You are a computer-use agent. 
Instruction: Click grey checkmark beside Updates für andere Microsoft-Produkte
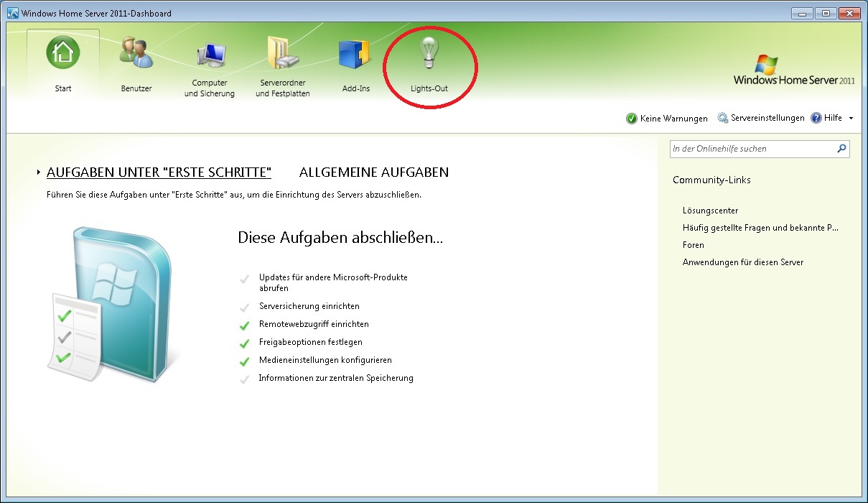(245, 278)
